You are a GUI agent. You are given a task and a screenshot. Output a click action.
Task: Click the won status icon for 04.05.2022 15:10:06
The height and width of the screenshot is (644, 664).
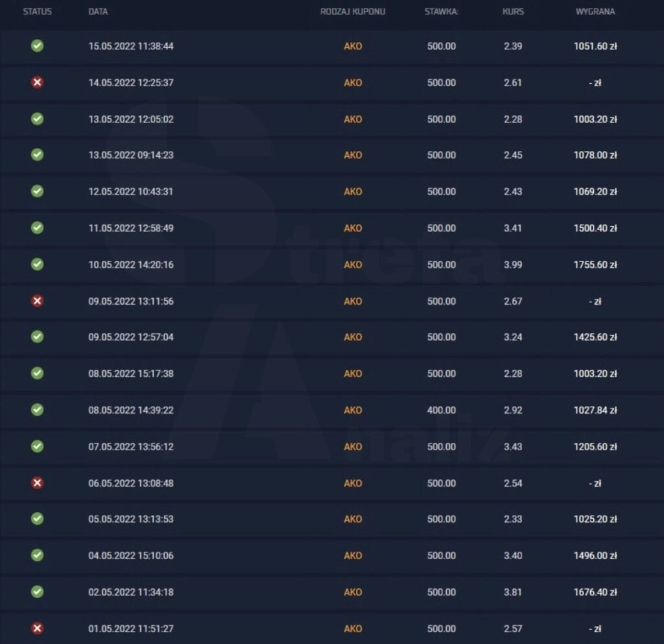37,555
